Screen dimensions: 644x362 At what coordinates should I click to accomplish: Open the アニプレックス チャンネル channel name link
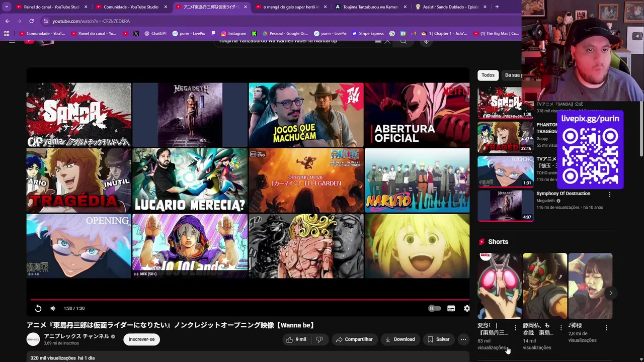tap(76, 336)
